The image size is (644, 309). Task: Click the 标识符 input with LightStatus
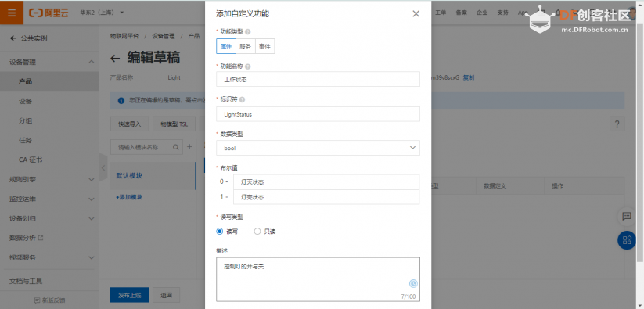tap(318, 114)
